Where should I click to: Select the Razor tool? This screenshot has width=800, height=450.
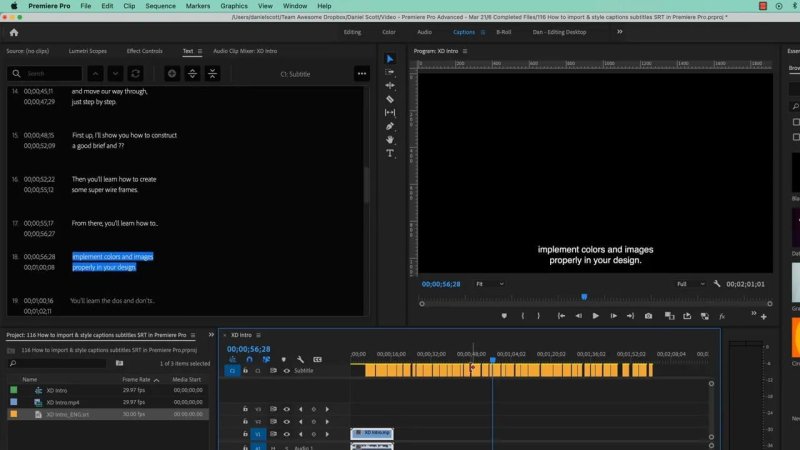(390, 99)
